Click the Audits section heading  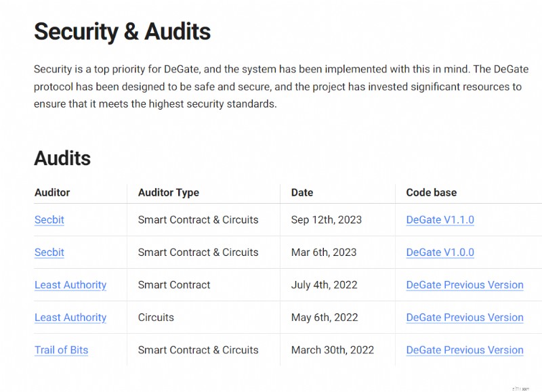pyautogui.click(x=62, y=158)
